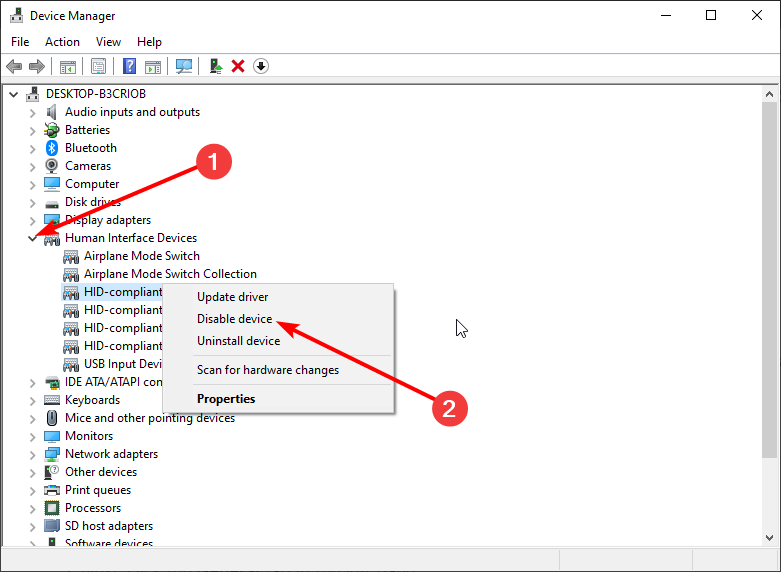Expand the Network adapters category

(32, 455)
